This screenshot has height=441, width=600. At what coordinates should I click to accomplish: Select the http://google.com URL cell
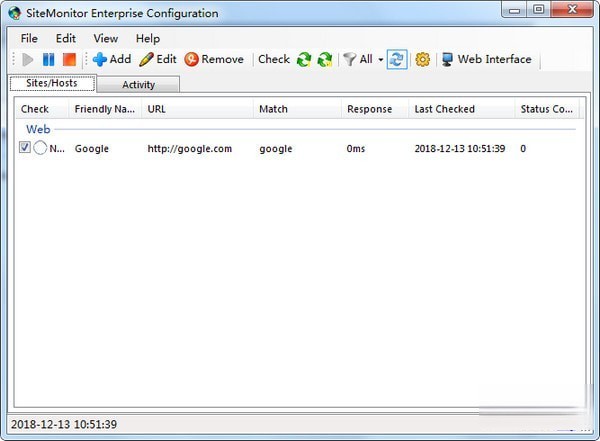190,149
